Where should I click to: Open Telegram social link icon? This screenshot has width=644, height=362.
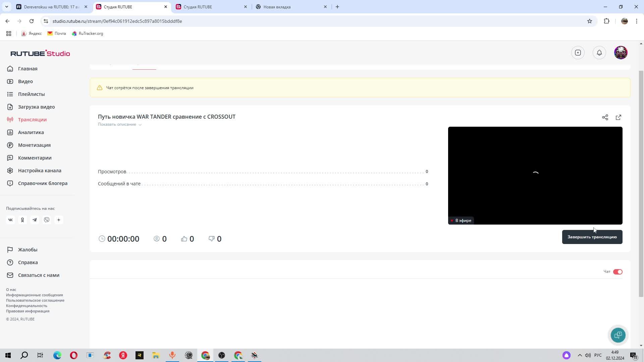coord(35,220)
